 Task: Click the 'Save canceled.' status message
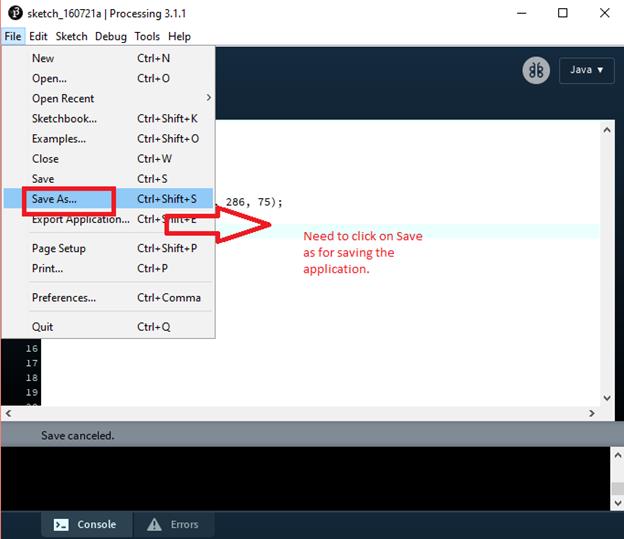tap(78, 435)
